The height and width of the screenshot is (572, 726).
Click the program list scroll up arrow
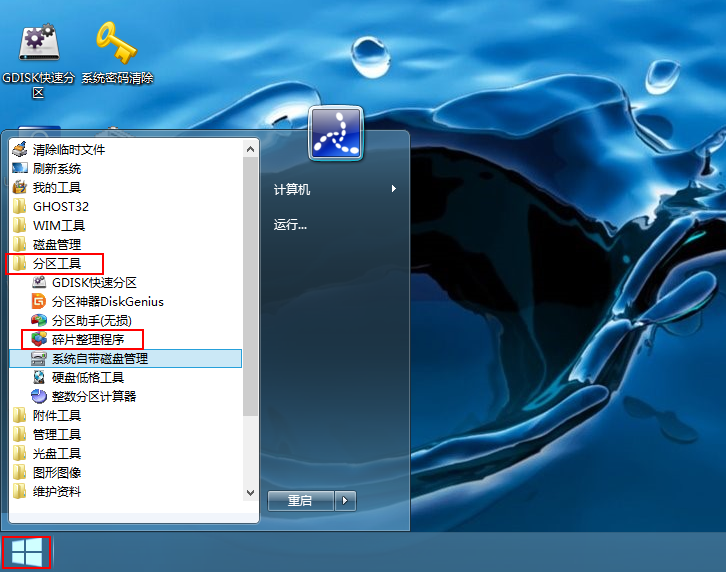[x=250, y=149]
